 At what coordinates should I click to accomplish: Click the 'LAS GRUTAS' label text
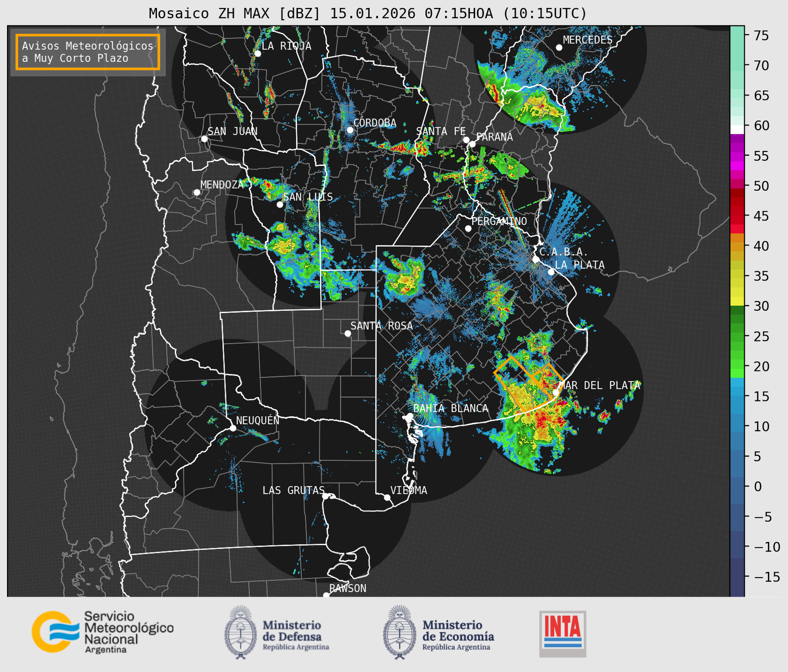[x=293, y=490]
